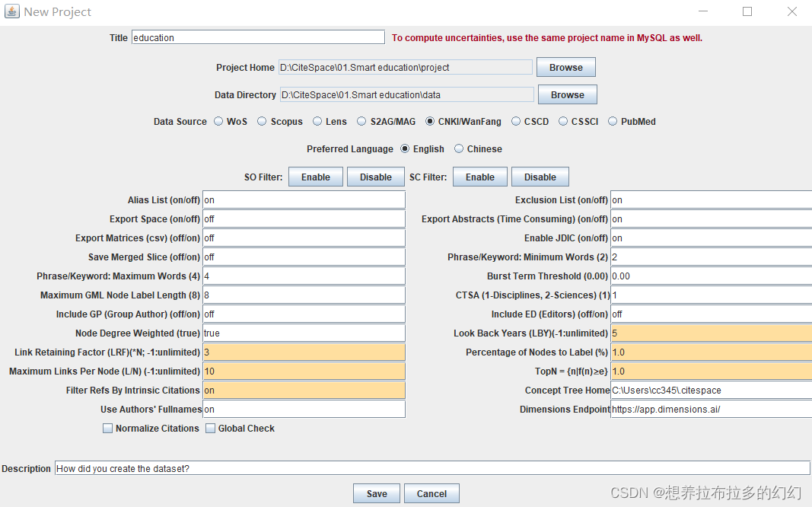Viewport: 812px width, 507px height.
Task: Enable the SC Filter
Action: (x=480, y=177)
